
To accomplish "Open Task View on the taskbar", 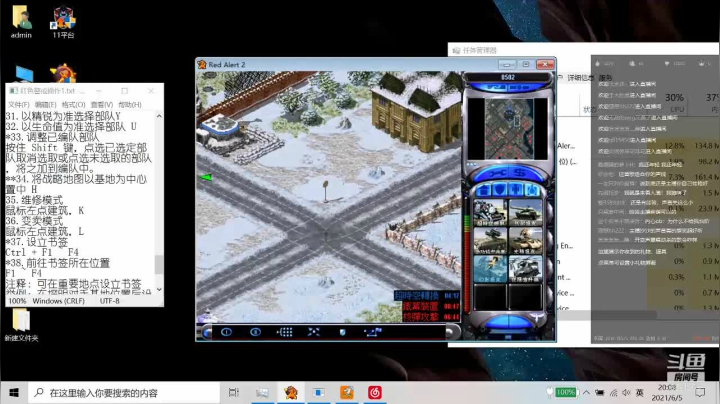I will (x=234, y=393).
